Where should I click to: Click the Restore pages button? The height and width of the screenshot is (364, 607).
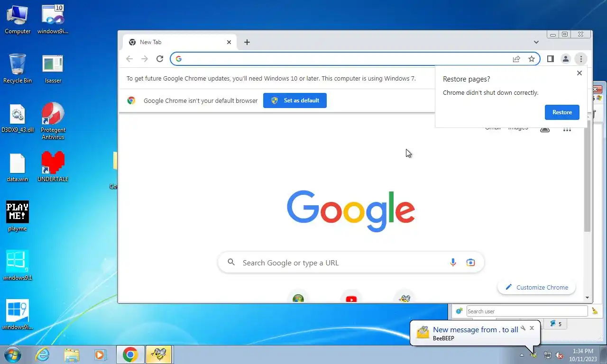pyautogui.click(x=562, y=112)
